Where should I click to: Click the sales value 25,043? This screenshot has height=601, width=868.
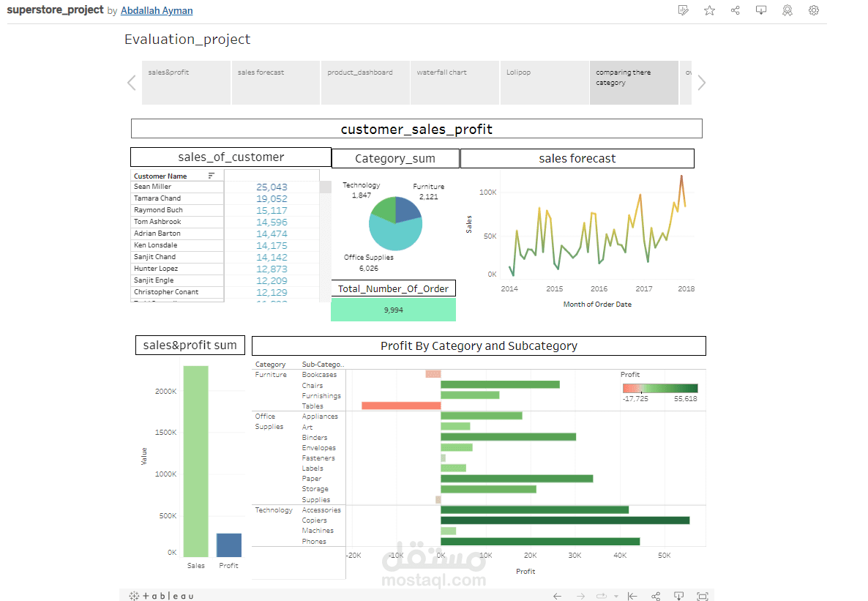click(x=272, y=187)
